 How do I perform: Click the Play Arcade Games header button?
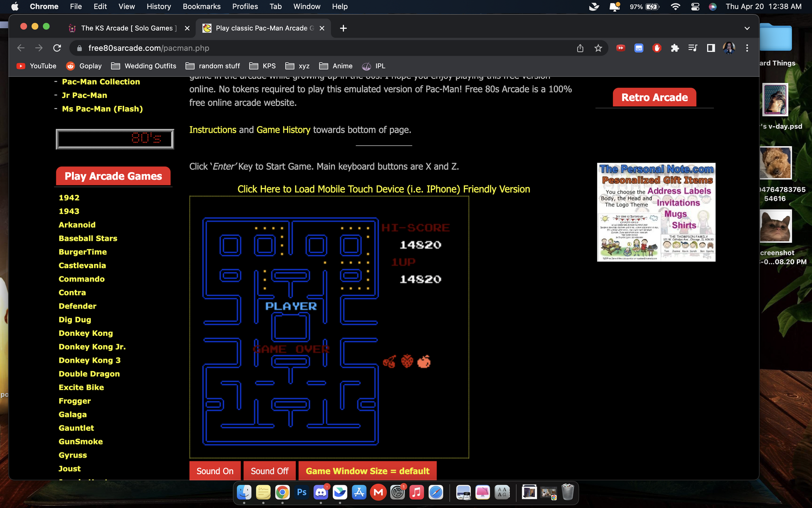(113, 176)
